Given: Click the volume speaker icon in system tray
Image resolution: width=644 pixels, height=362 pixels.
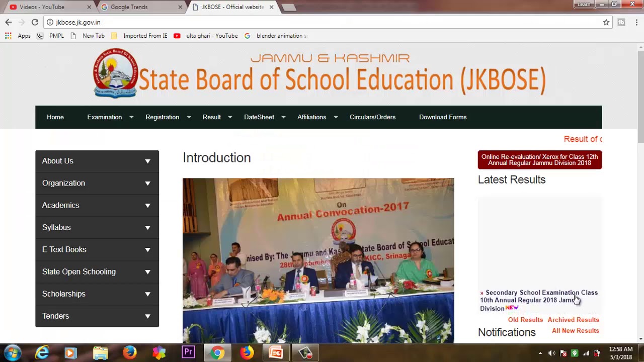Looking at the screenshot, I should pyautogui.click(x=552, y=353).
